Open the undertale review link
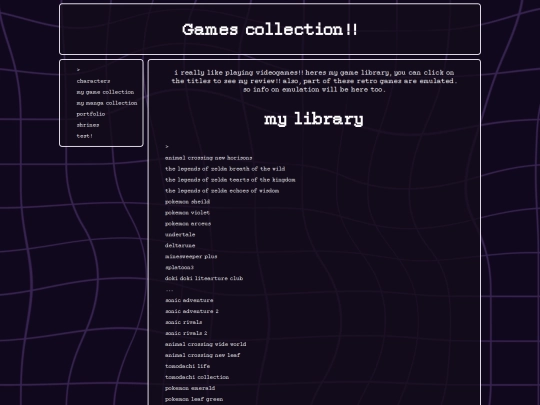Viewport: 540px width, 405px height. [180, 235]
